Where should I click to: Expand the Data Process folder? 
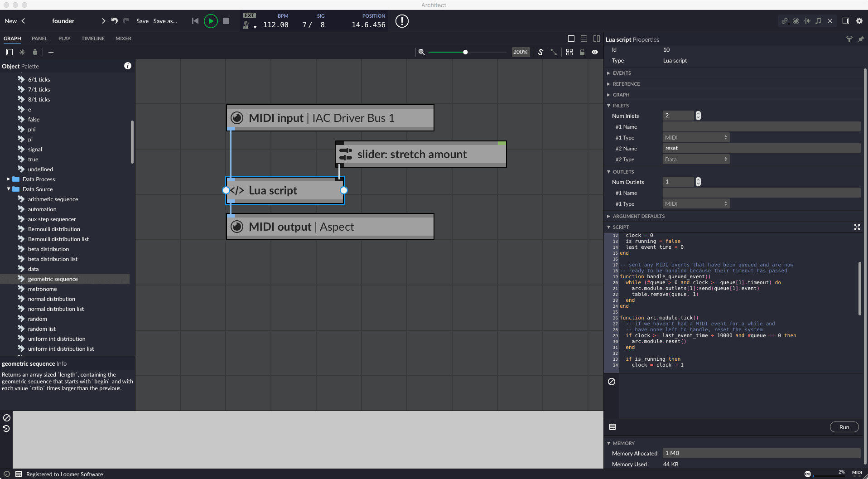9,179
